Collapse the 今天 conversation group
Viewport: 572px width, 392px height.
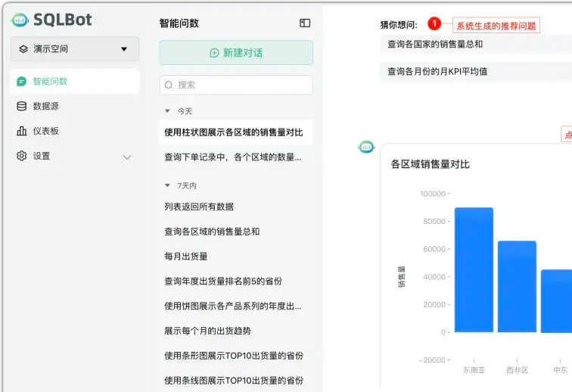coord(167,111)
